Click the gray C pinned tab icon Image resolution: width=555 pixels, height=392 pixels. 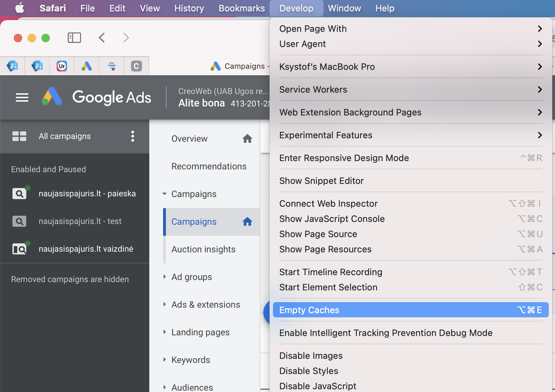point(137,66)
